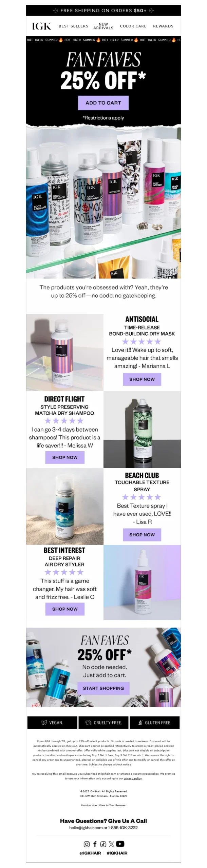Open the TikTok icon in the footer
The width and height of the screenshot is (207, 868).
click(103, 844)
